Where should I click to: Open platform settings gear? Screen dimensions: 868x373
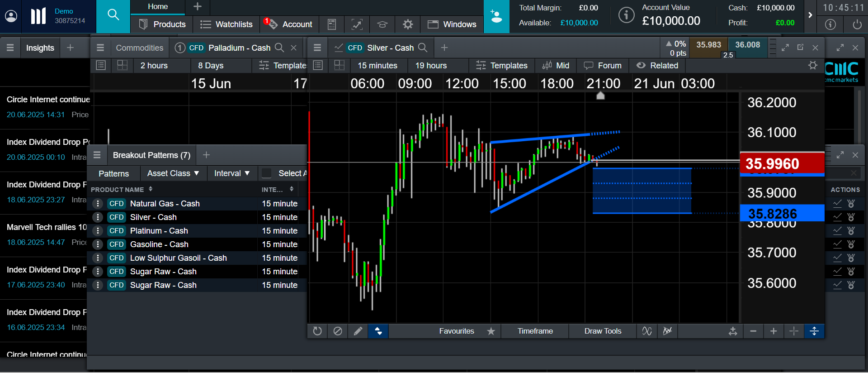(408, 24)
